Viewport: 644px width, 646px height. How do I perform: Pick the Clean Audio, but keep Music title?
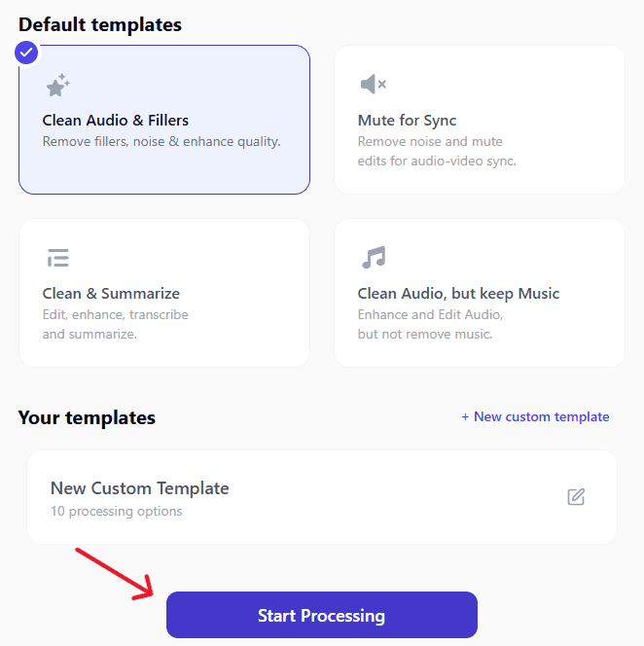tap(458, 294)
